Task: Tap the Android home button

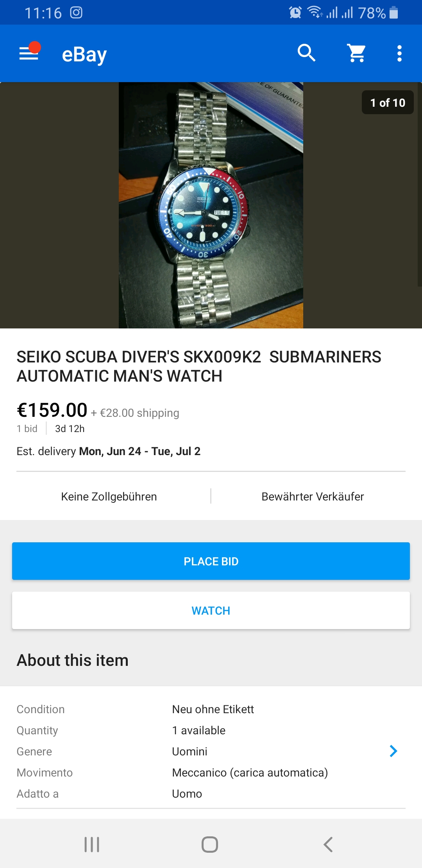Action: pos(210,845)
